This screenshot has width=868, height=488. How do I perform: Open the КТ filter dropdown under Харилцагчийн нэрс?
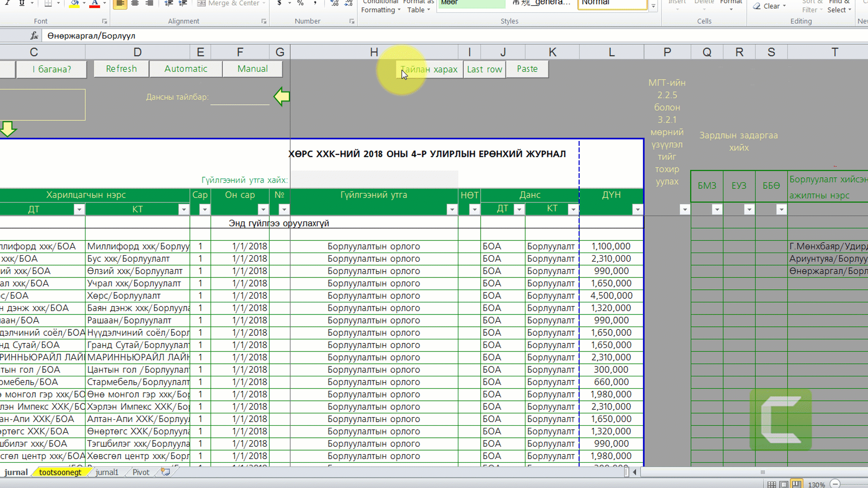[184, 209]
